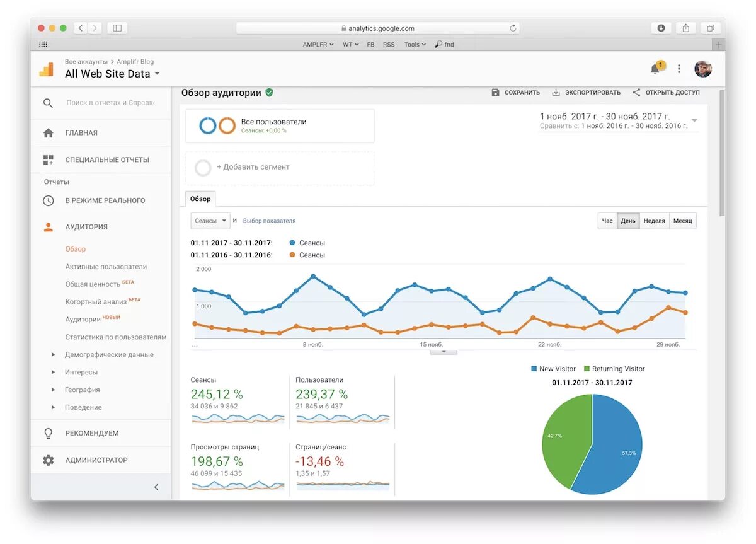756x544 pixels.
Task: Click the favorites bar apps grid icon
Action: 43,45
